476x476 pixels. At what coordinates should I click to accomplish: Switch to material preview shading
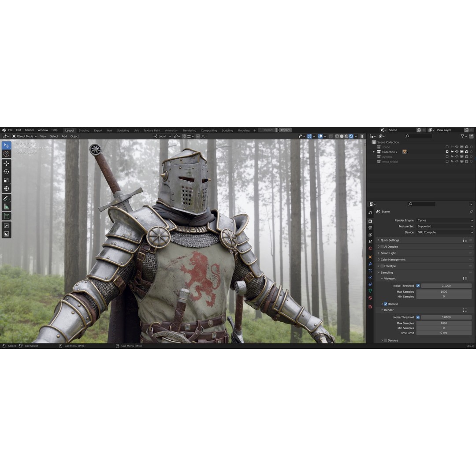click(x=346, y=136)
